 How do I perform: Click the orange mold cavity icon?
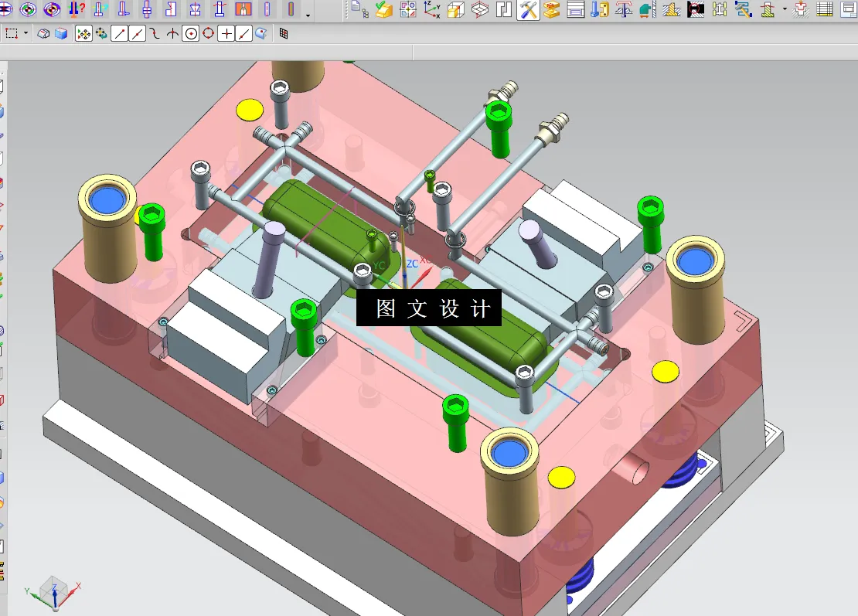pos(243,9)
